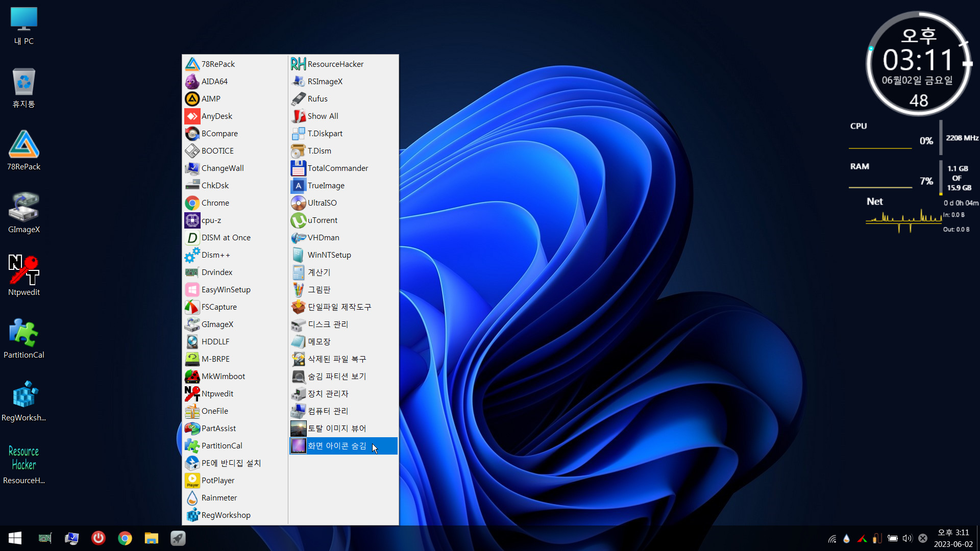Click the Rainmeter clock widget
The height and width of the screenshot is (551, 980).
(919, 64)
